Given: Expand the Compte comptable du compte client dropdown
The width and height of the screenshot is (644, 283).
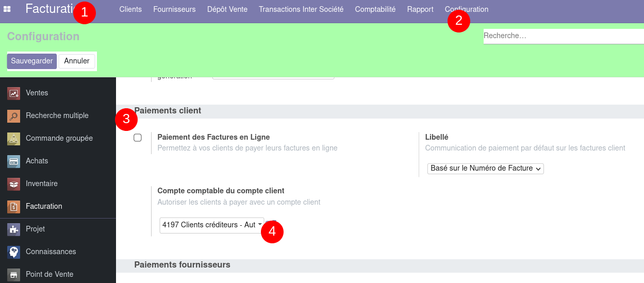Looking at the screenshot, I should pos(211,225).
